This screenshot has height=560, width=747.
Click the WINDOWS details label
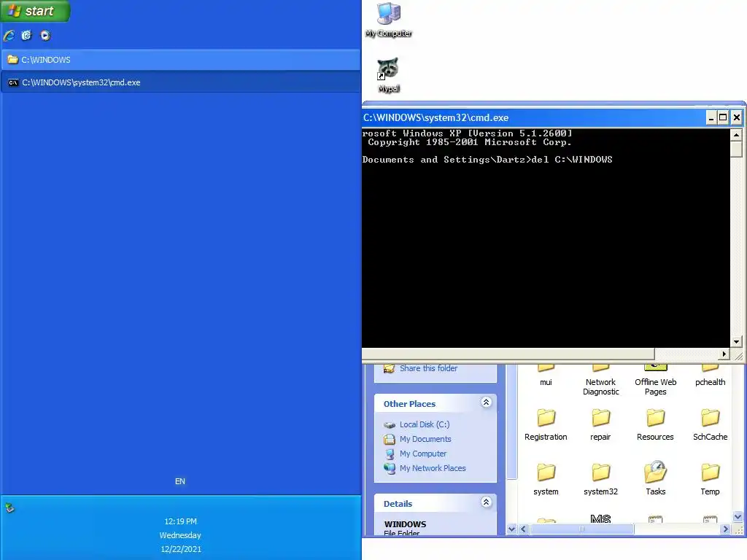(x=405, y=524)
